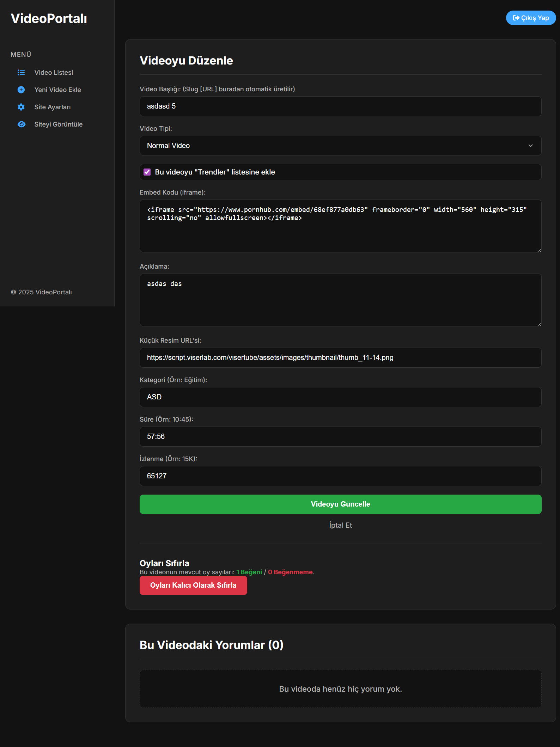This screenshot has height=747, width=560.
Task: Focus the Video Başlığı input field
Action: 340,106
